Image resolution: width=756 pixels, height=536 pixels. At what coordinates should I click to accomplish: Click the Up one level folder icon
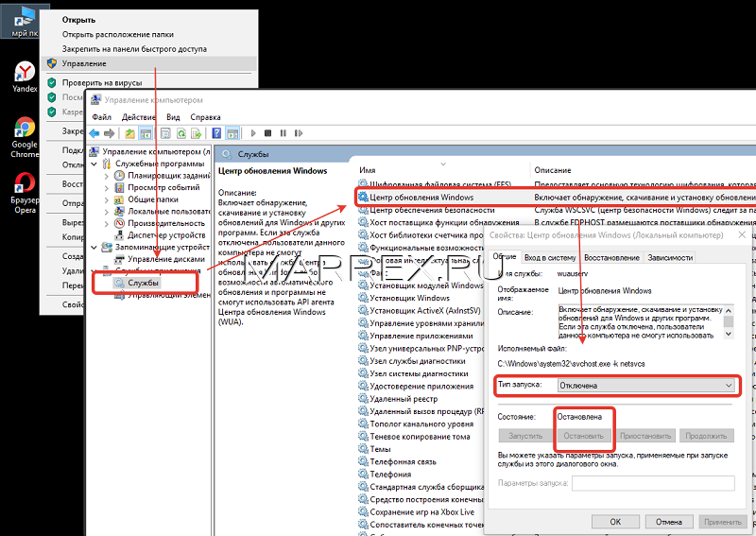pyautogui.click(x=129, y=133)
